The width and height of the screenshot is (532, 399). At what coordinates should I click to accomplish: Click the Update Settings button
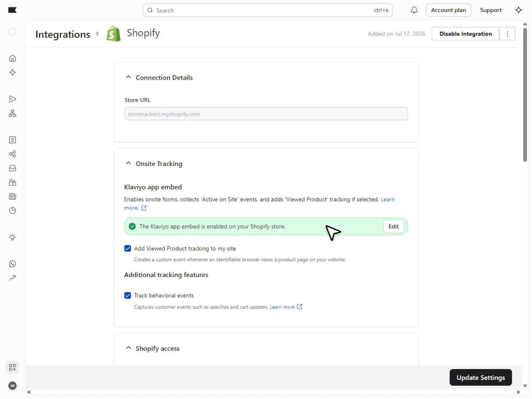[481, 377]
